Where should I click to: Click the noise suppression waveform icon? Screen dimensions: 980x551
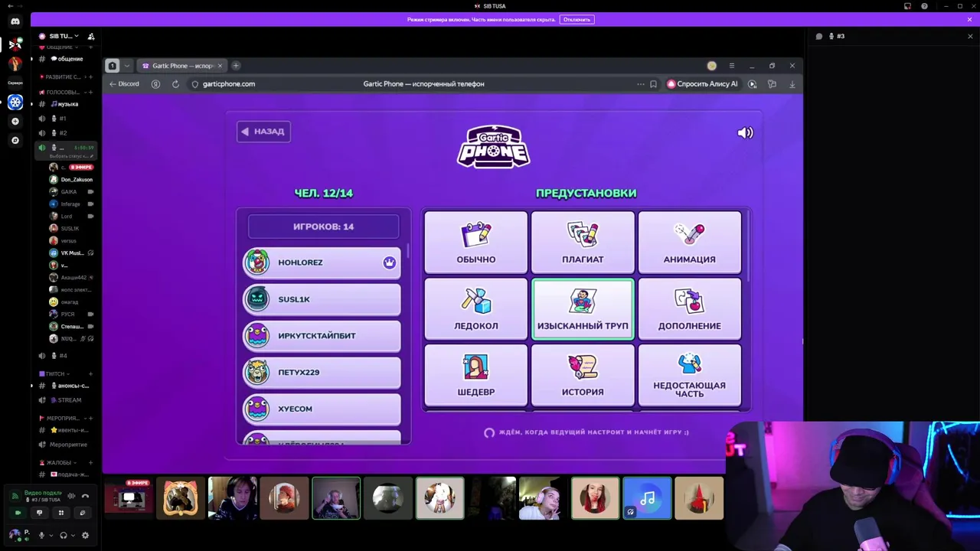coord(71,496)
